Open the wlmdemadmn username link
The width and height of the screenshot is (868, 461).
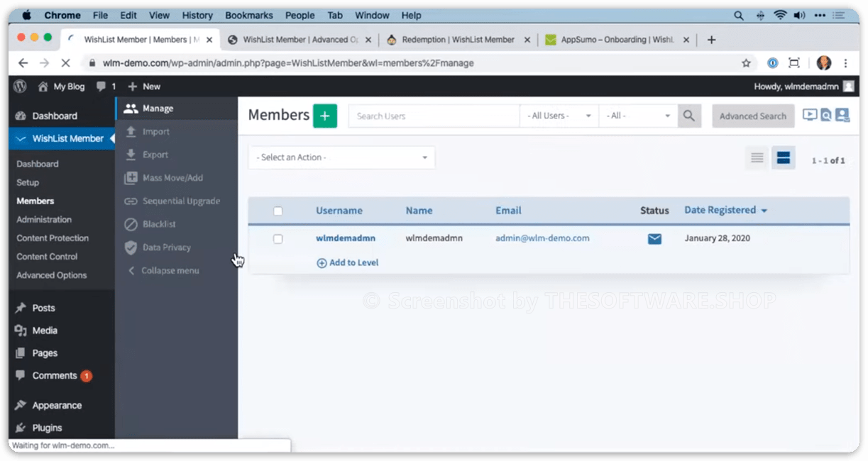click(x=346, y=238)
